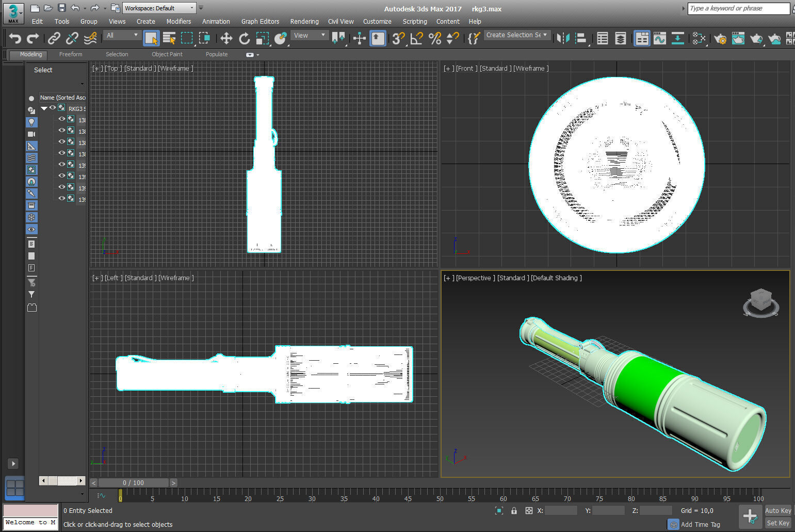
Task: Click the time slider showing 0 / 100
Action: (x=133, y=483)
